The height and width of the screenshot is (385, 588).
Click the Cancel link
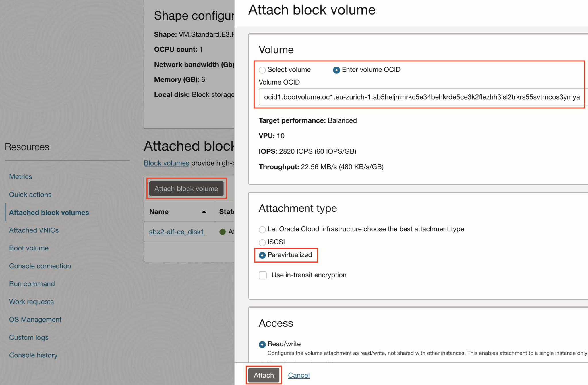[x=299, y=375]
